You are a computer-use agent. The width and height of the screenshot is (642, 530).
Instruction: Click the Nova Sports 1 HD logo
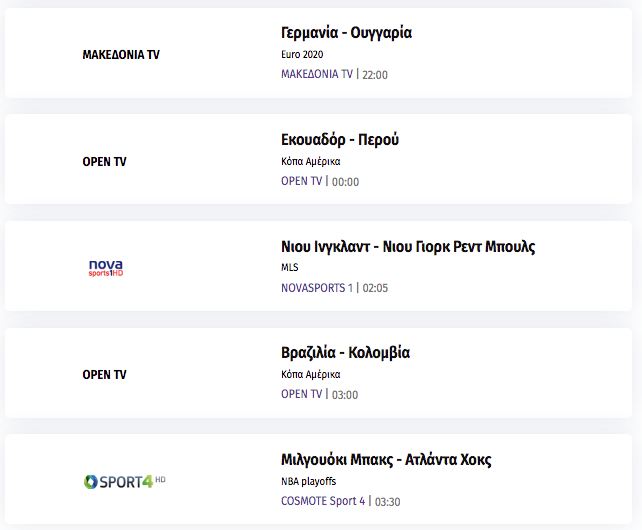106,268
